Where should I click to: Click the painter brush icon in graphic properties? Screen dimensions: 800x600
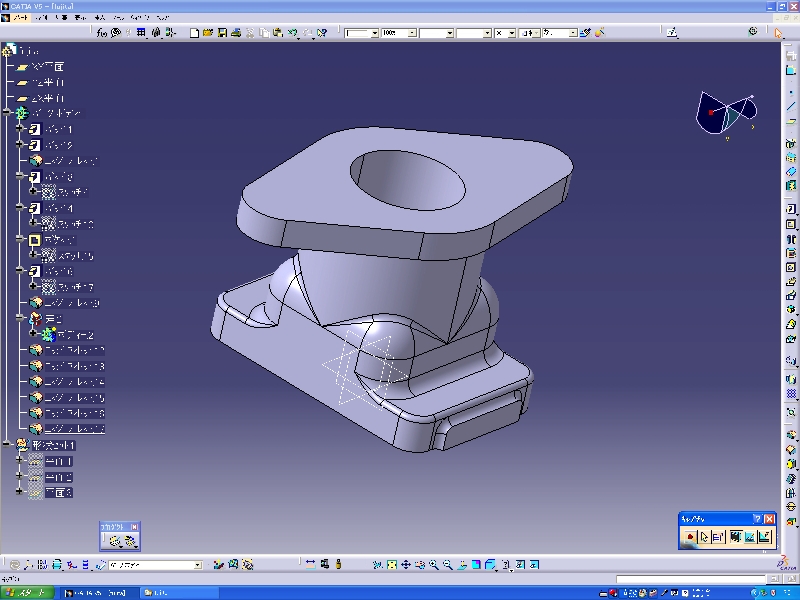[x=586, y=33]
